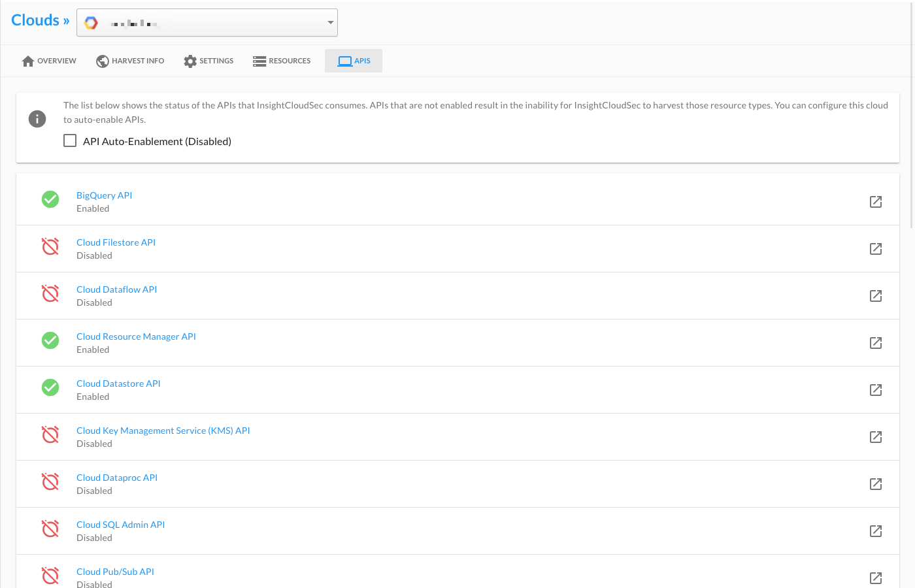Click the disabled status icon for Cloud Filestore API
The height and width of the screenshot is (588, 915).
point(50,246)
